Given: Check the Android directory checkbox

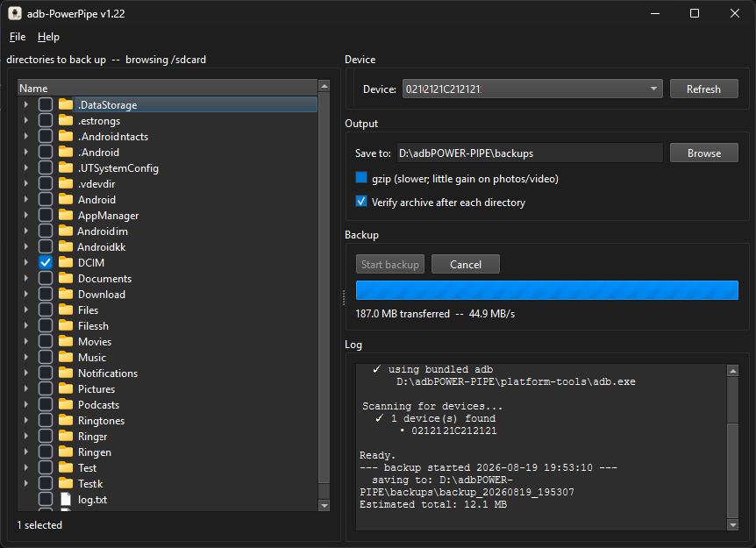Looking at the screenshot, I should coord(46,199).
